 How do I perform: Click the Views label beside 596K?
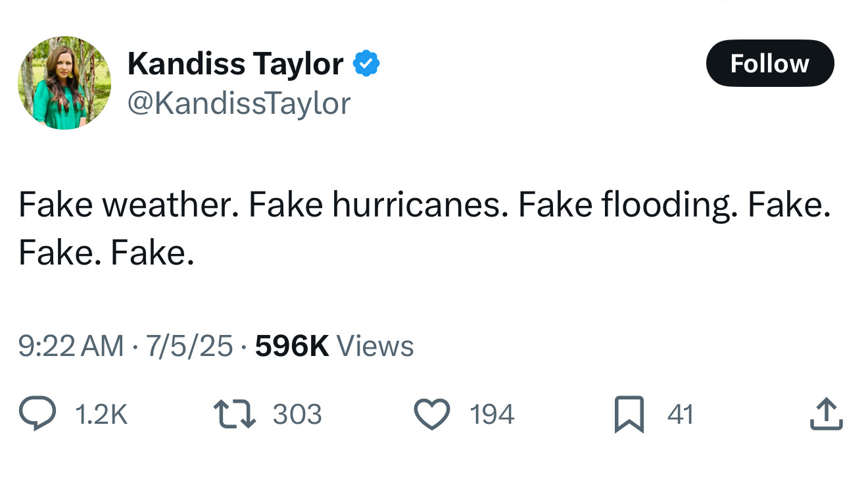[375, 346]
